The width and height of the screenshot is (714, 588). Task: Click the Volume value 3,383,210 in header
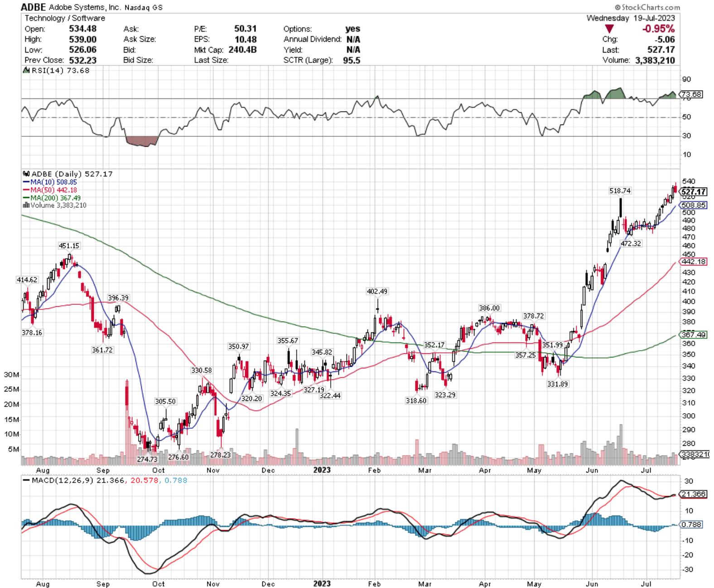coord(655,60)
